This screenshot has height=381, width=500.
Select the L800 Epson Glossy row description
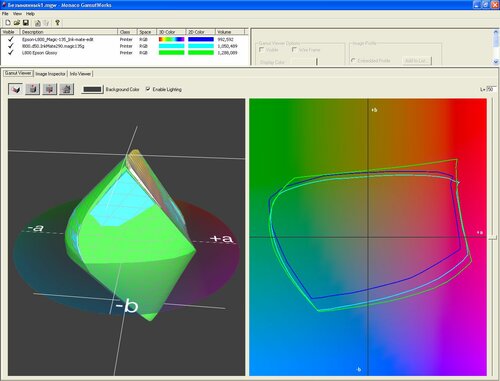39,53
